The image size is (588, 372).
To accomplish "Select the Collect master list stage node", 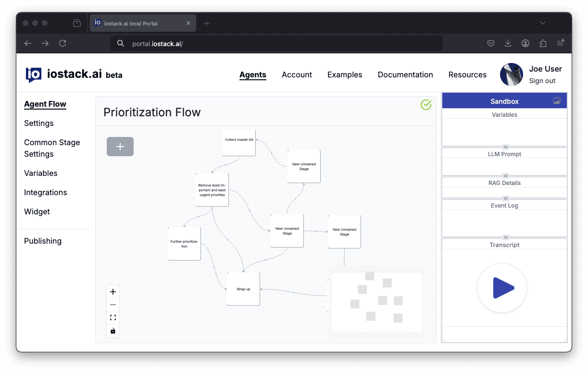I will click(239, 142).
